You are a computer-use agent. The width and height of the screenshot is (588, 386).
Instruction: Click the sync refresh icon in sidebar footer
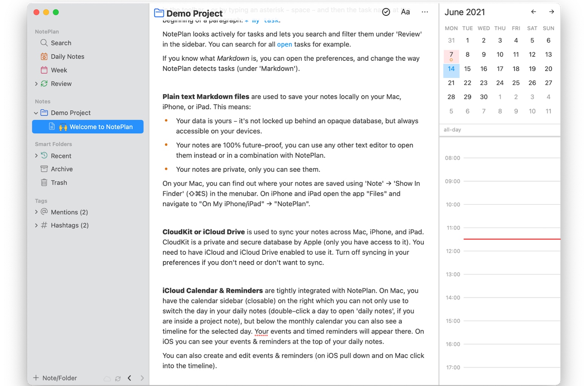[118, 378]
